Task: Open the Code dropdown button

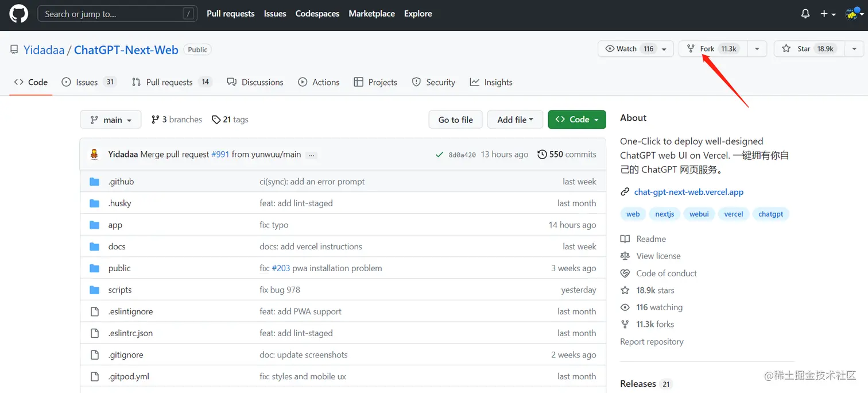Action: [x=577, y=119]
